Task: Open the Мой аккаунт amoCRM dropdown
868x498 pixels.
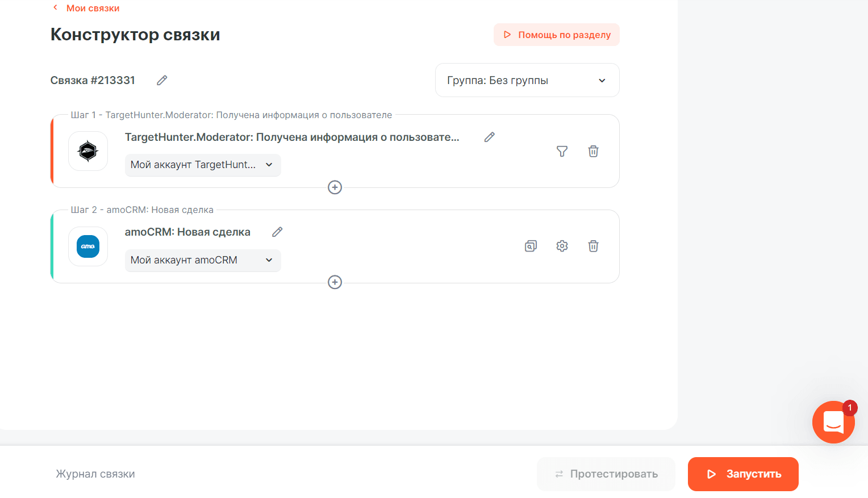Action: click(x=202, y=261)
